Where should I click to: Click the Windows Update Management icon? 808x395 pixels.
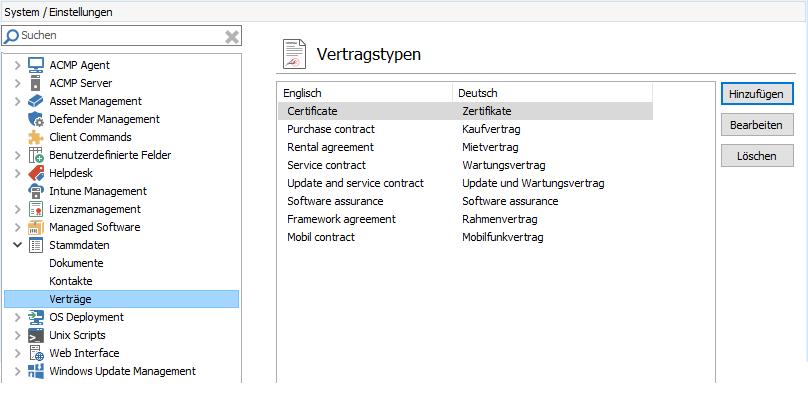pos(36,371)
